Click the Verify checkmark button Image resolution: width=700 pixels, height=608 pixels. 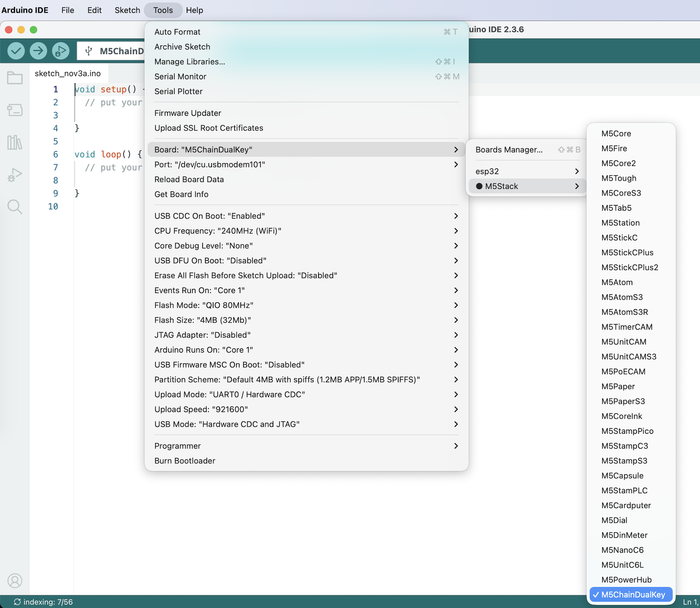pos(16,51)
